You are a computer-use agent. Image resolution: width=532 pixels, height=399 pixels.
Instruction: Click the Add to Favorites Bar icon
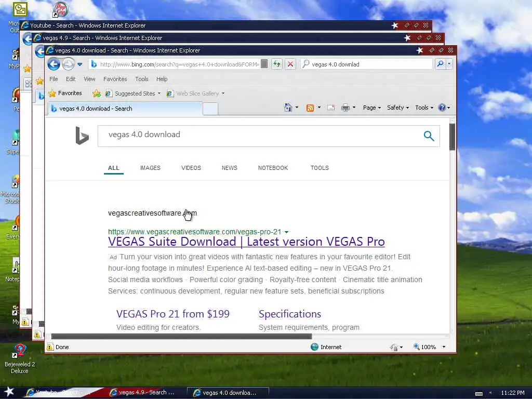(x=96, y=94)
